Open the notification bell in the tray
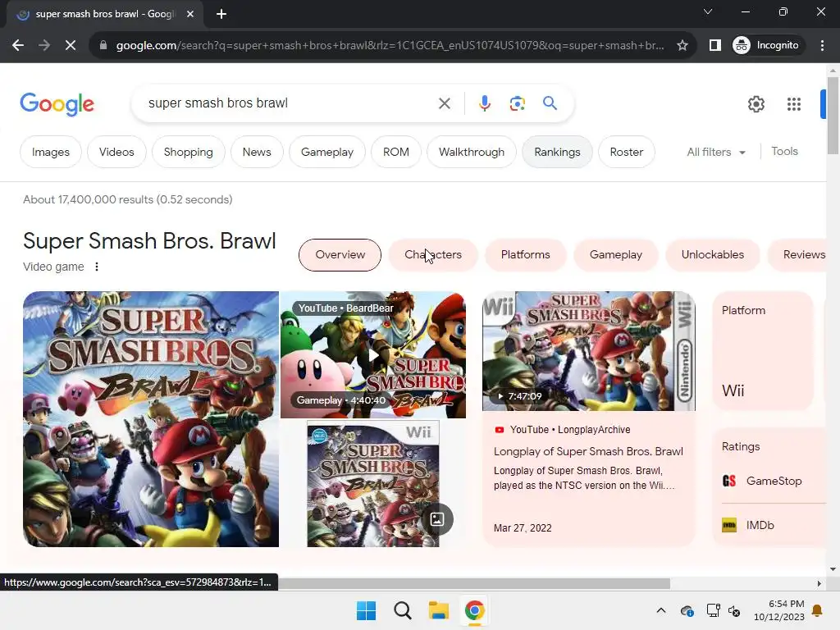 point(818,610)
